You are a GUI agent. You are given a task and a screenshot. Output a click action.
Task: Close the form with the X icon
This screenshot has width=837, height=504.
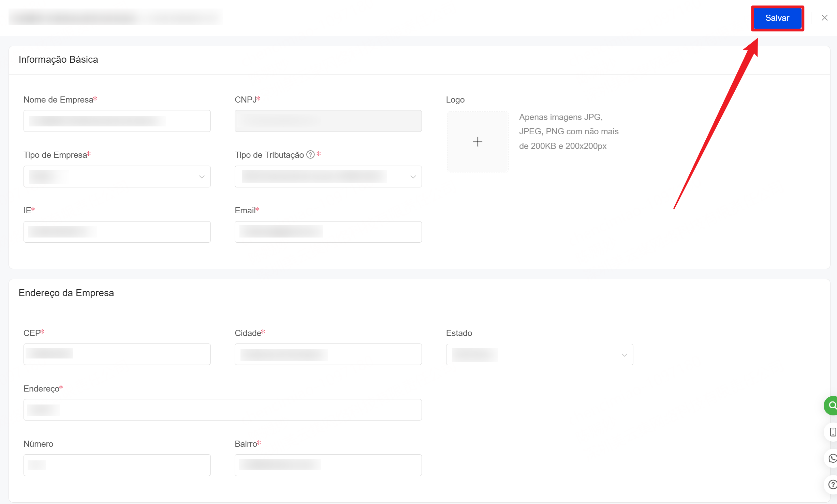[824, 18]
